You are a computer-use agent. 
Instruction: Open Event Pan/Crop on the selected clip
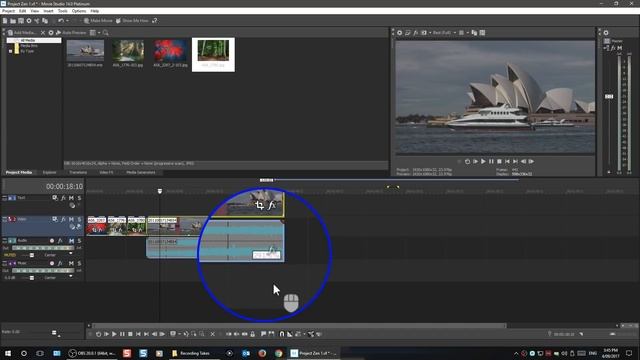tap(260, 205)
